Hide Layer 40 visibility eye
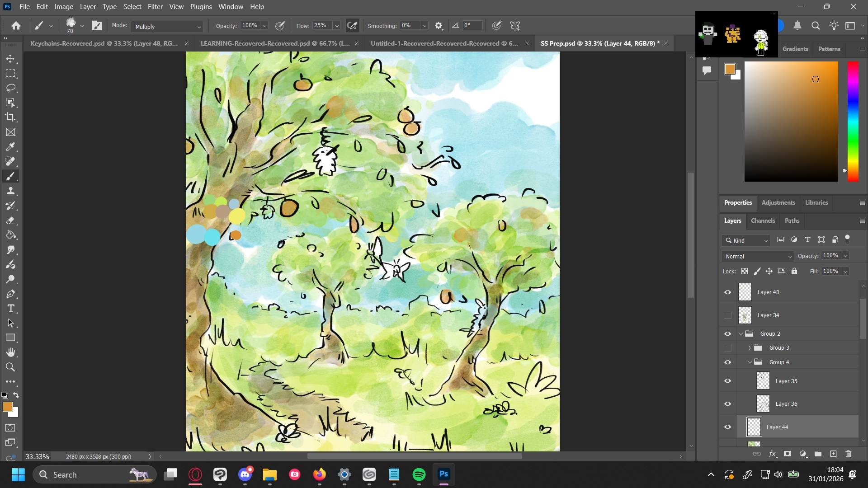Image resolution: width=868 pixels, height=488 pixels. (x=727, y=292)
